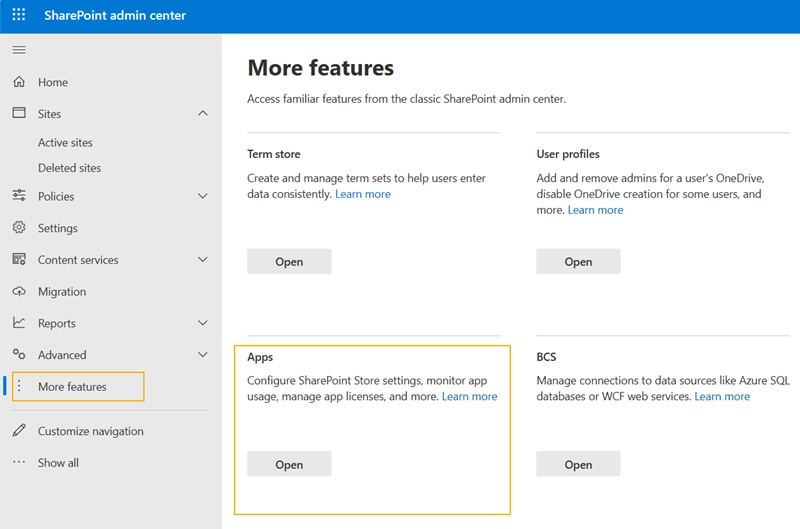The width and height of the screenshot is (800, 529).
Task: Click the Advanced gears icon
Action: point(19,354)
